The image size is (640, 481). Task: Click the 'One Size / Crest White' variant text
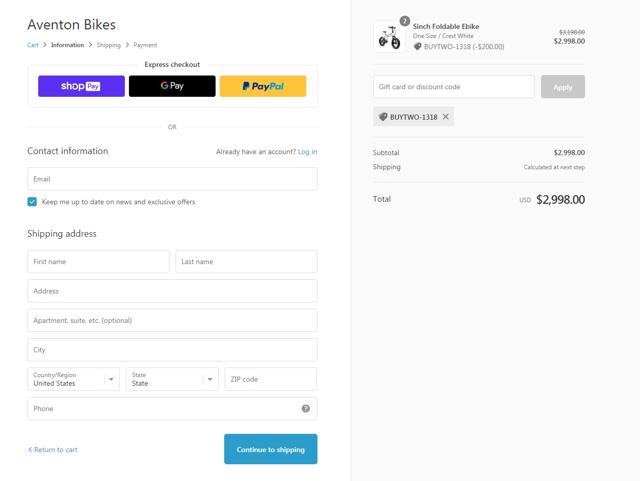pos(443,36)
